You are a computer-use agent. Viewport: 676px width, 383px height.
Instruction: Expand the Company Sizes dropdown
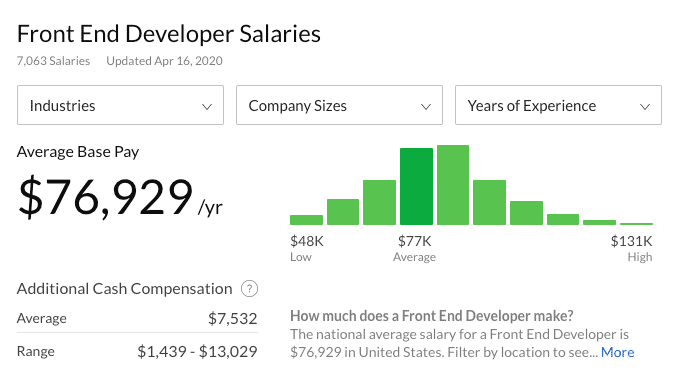(339, 105)
